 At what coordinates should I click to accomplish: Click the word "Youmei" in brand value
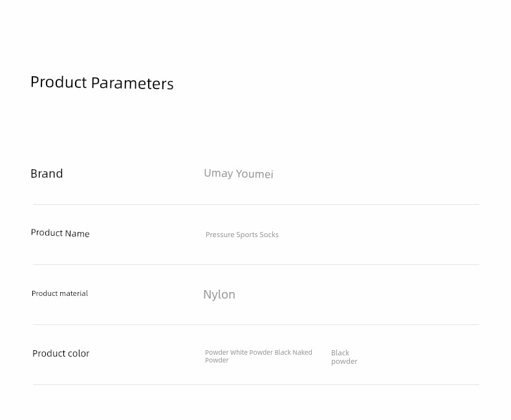point(254,174)
